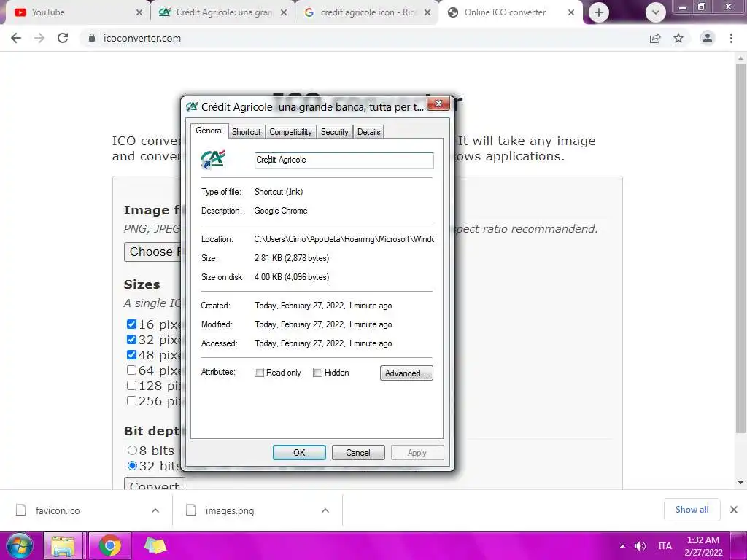747x560 pixels.
Task: Open Windows Explorer from the taskbar
Action: pos(63,545)
